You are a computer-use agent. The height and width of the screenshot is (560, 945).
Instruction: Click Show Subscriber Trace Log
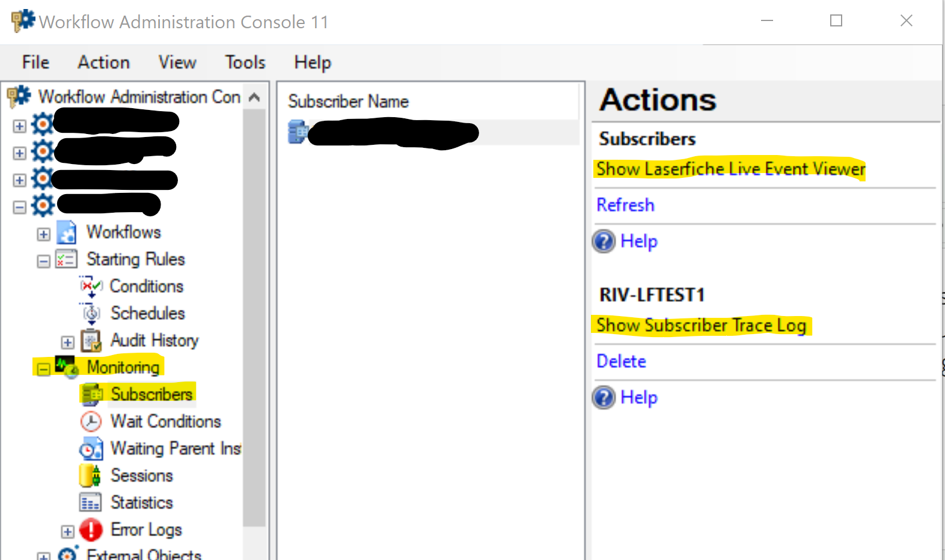pos(701,326)
